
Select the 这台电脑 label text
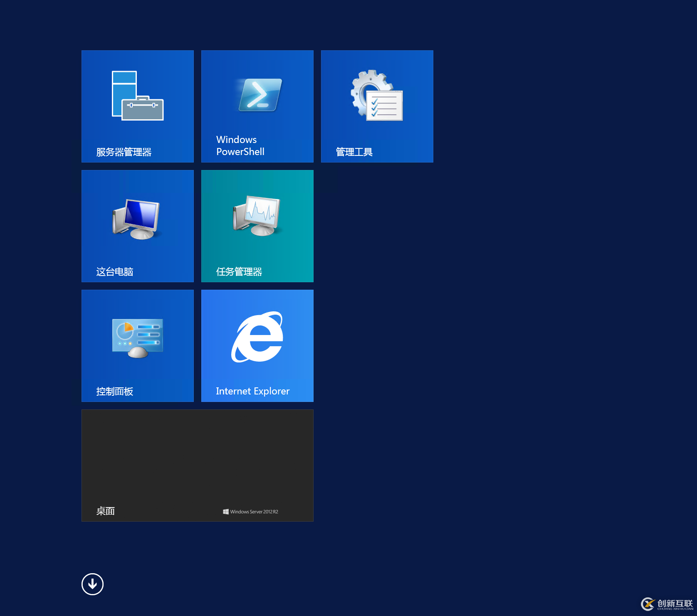(x=114, y=272)
